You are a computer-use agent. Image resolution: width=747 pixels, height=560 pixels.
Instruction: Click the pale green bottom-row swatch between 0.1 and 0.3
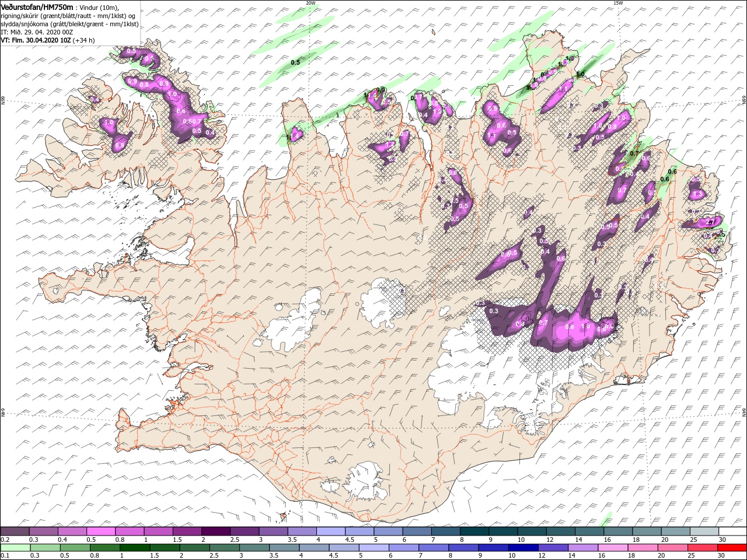15,548
